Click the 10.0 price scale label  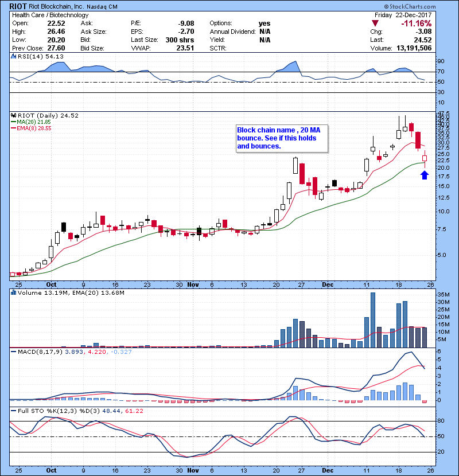pos(443,212)
